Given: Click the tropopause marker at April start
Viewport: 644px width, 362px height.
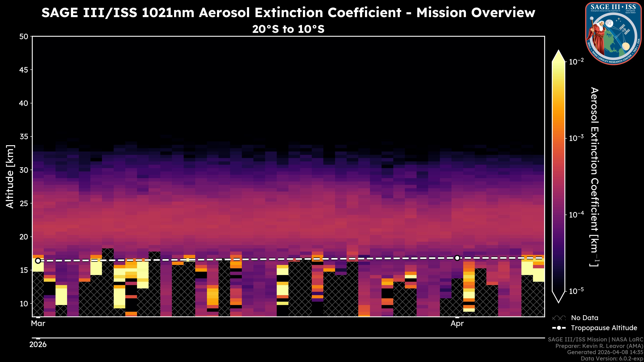Looking at the screenshot, I should point(457,258).
